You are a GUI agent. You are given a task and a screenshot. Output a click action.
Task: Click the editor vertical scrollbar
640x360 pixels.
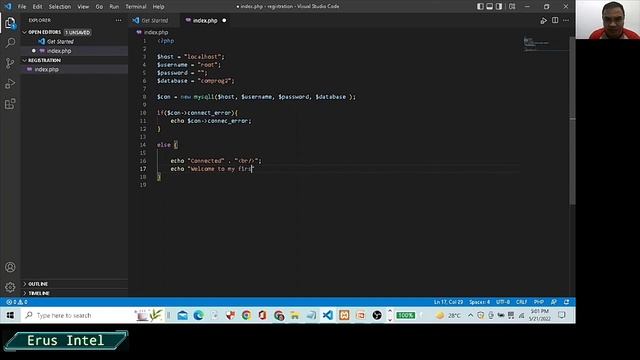[x=572, y=120]
